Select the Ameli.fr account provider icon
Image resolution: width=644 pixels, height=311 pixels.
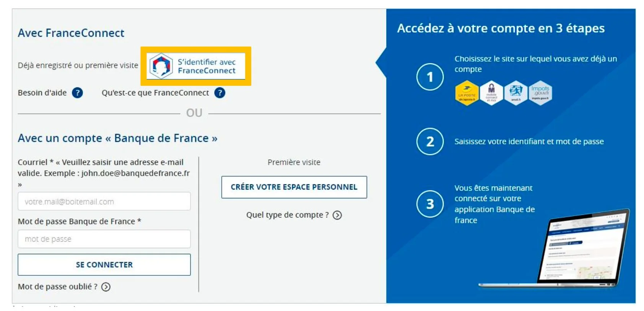point(516,92)
